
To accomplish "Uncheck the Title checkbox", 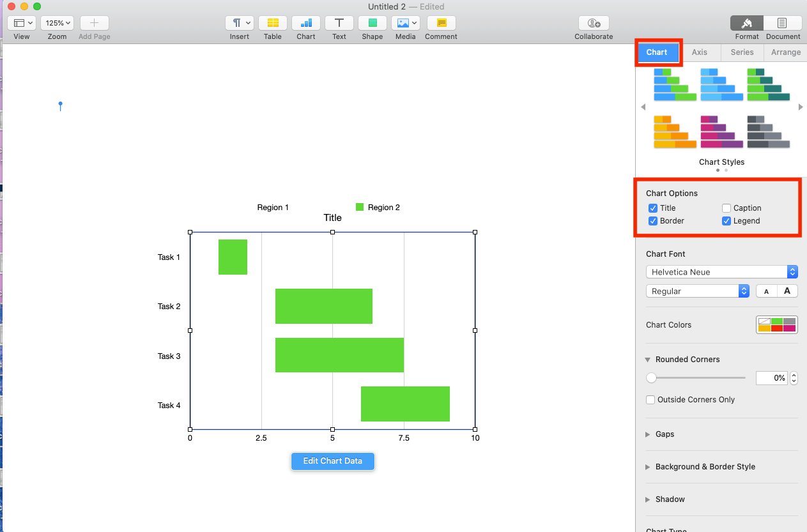I will point(653,208).
